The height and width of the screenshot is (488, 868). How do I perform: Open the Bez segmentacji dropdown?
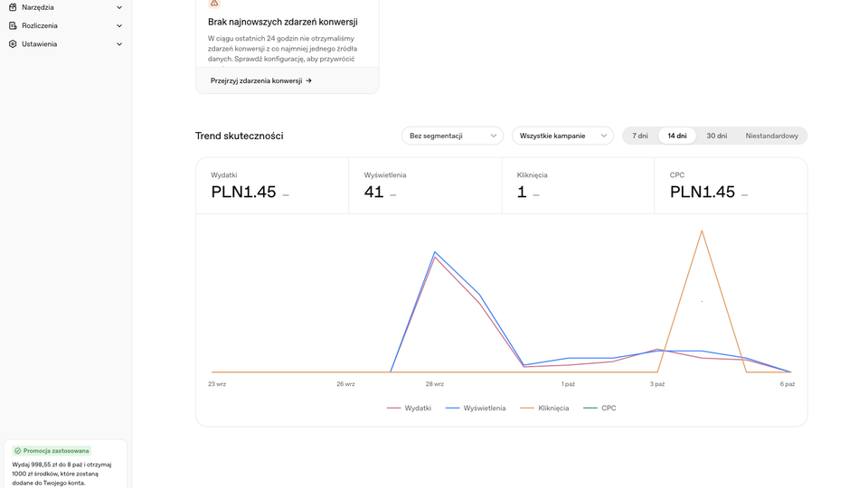[x=452, y=136]
